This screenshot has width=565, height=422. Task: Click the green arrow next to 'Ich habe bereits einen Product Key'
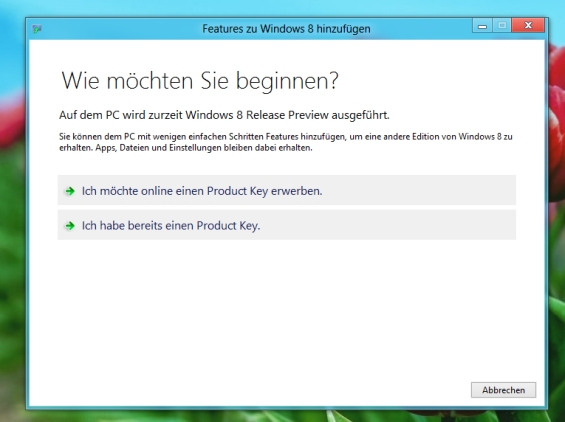[70, 226]
